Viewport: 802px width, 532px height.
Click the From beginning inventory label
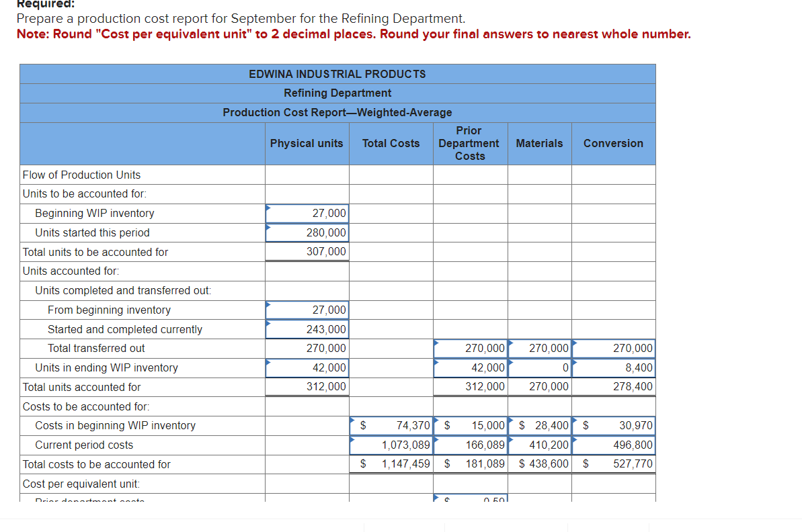tap(110, 310)
